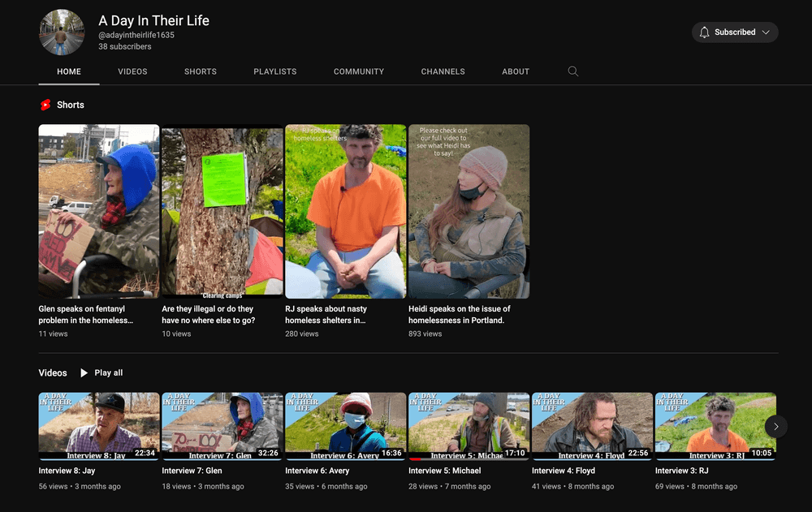Switch to the VIDEOS tab
The height and width of the screenshot is (512, 812).
[x=132, y=71]
